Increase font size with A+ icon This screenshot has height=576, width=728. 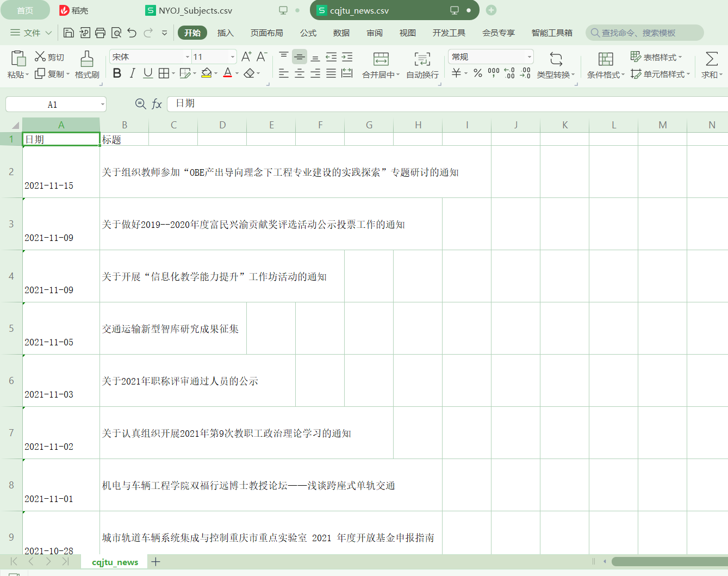(246, 57)
